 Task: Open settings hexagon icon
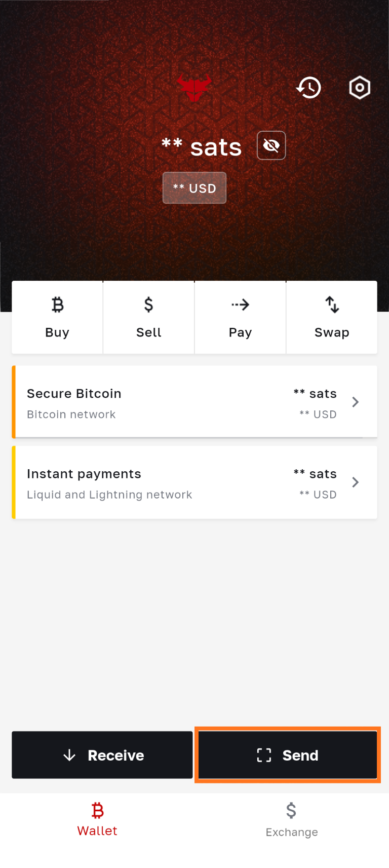pos(360,88)
